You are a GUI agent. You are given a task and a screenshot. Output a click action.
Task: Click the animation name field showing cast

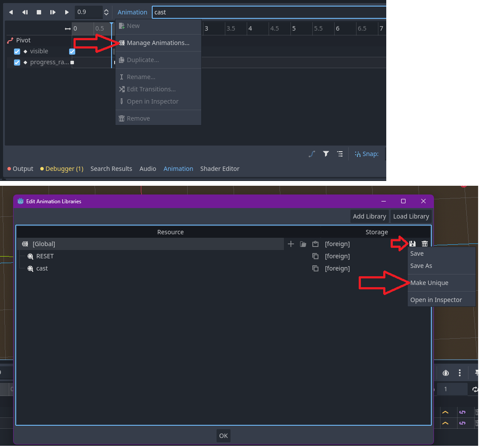click(x=269, y=12)
